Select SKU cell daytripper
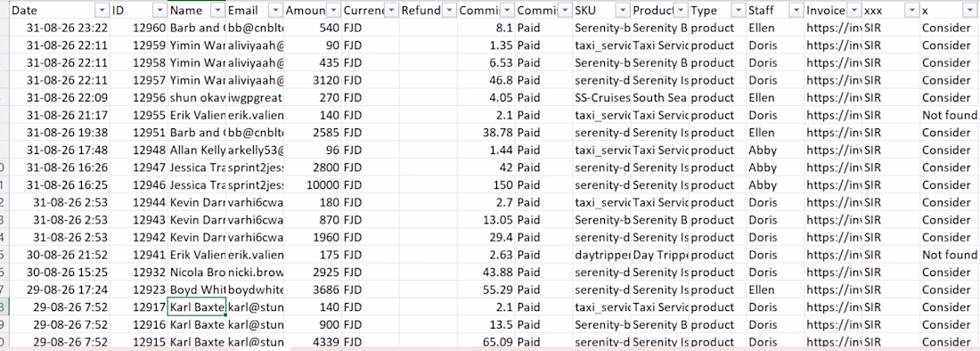 (x=602, y=255)
